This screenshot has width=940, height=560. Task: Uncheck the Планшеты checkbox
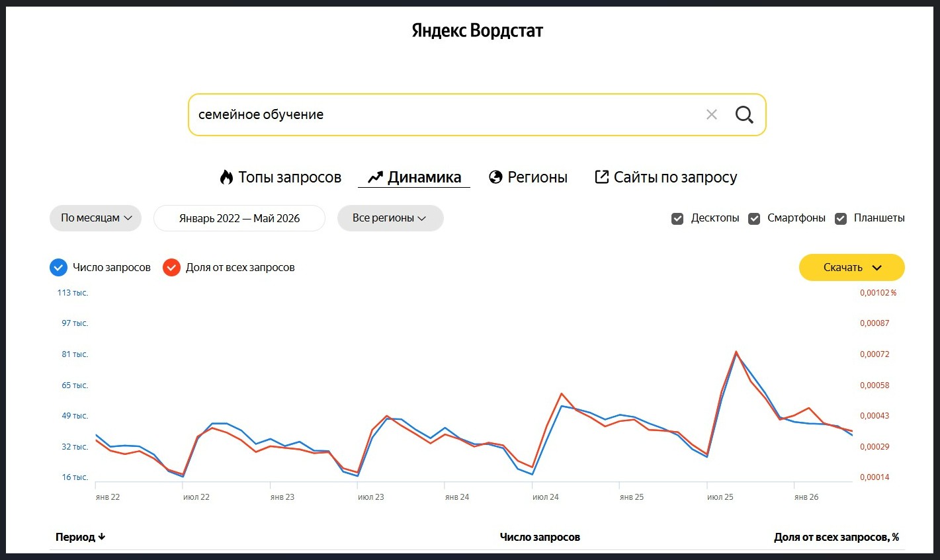click(841, 219)
